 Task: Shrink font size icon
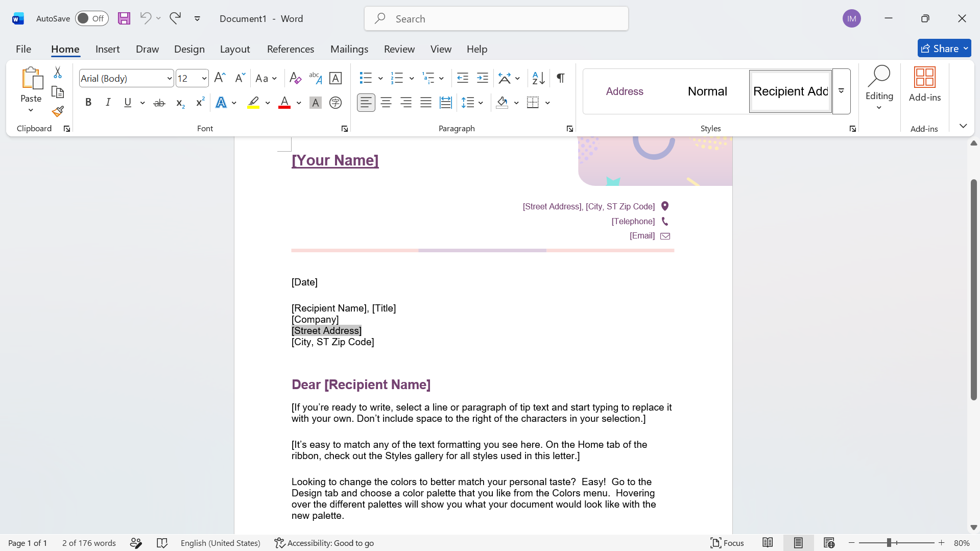(x=240, y=78)
